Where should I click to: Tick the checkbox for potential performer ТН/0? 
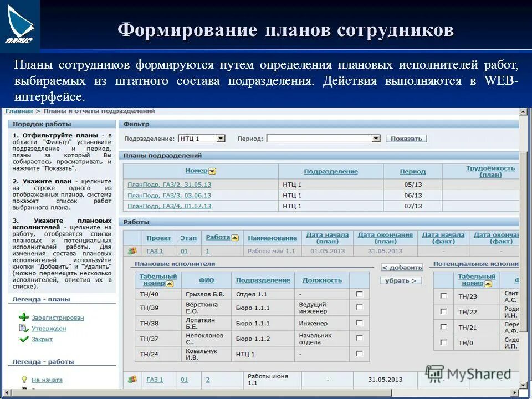[x=443, y=342]
